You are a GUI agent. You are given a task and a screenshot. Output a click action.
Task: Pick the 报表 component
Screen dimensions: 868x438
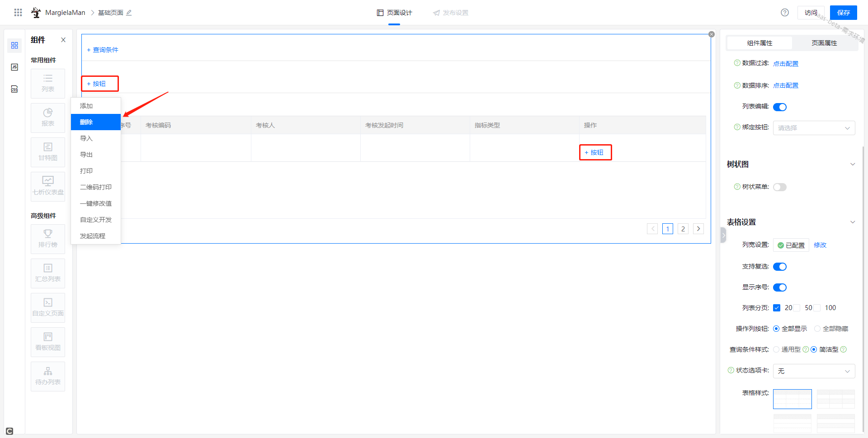[48, 118]
